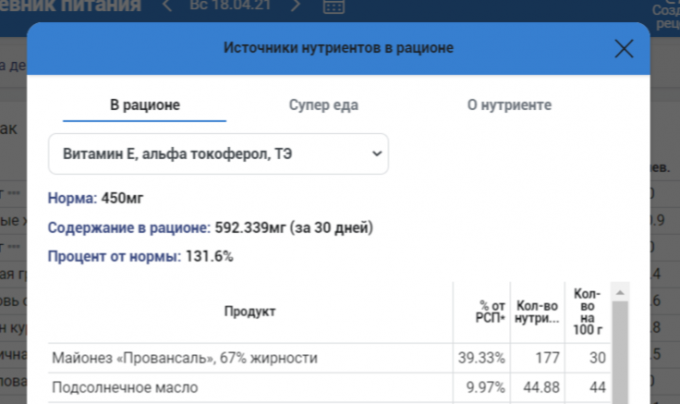This screenshot has height=404, width=680.
Task: Click the date label Вс 18.04.21
Action: (230, 7)
